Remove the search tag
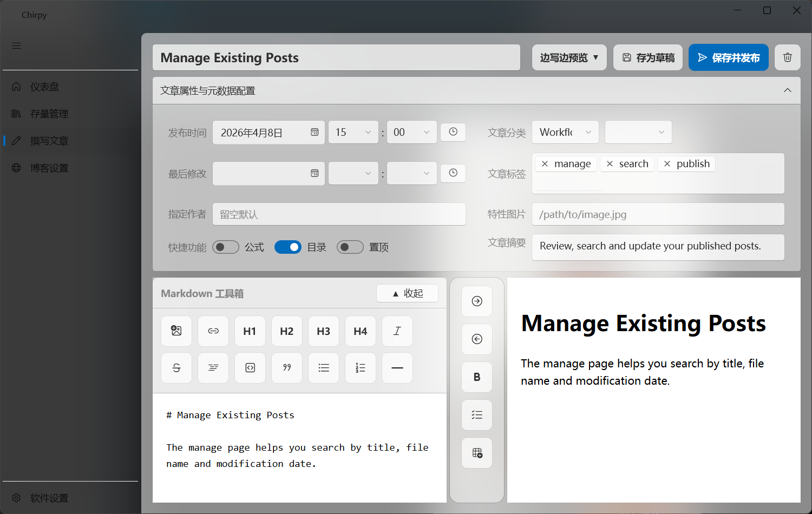Viewport: 812px width, 514px height. pos(611,163)
